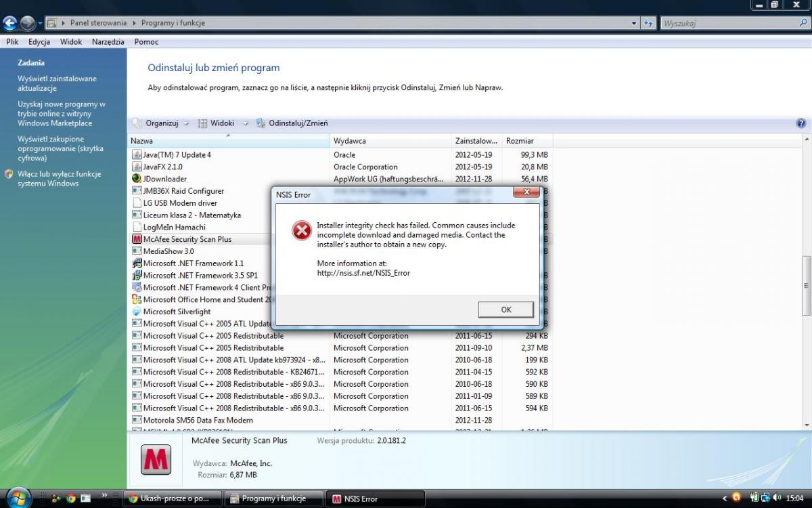Viewport: 812px width, 508px height.
Task: Sort list by the Nazwa column header
Action: (229, 141)
